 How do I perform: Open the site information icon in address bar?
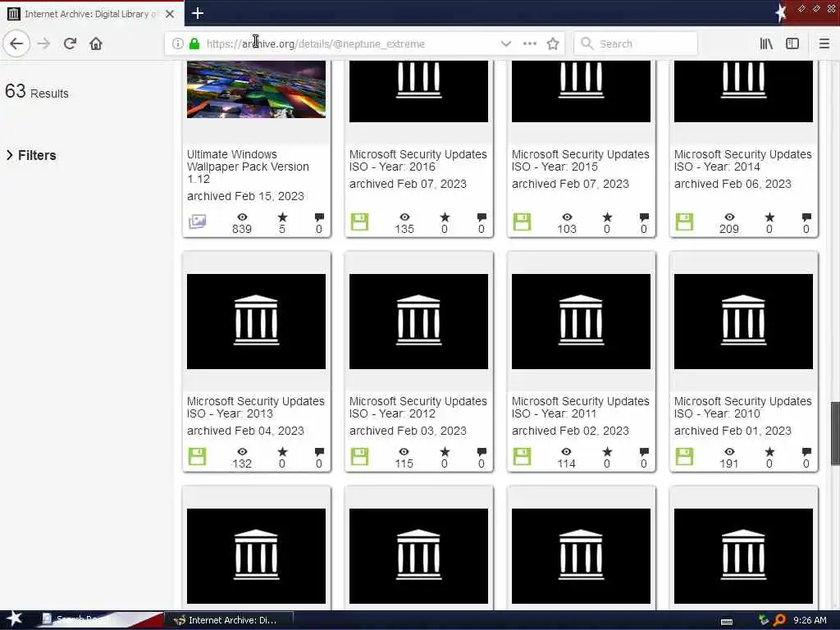click(x=178, y=44)
